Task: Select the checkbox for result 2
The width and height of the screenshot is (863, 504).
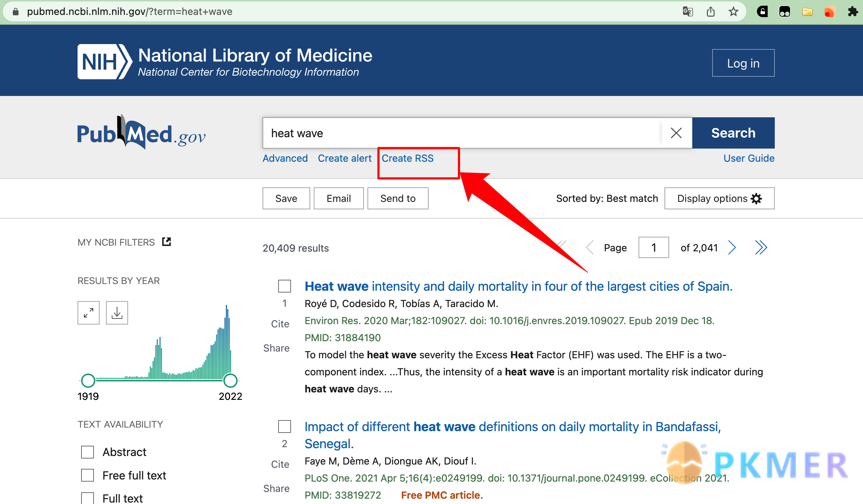Action: coord(284,427)
